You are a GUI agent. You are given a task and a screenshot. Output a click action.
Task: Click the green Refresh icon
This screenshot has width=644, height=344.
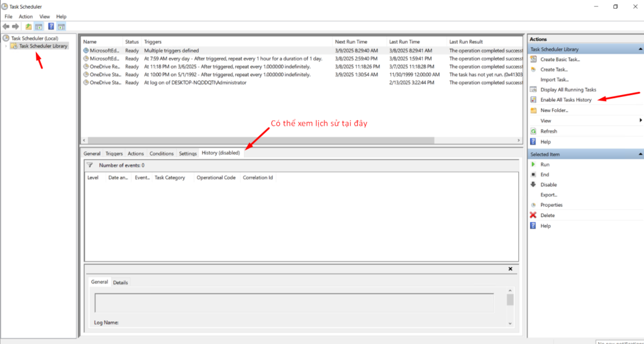[x=533, y=131]
